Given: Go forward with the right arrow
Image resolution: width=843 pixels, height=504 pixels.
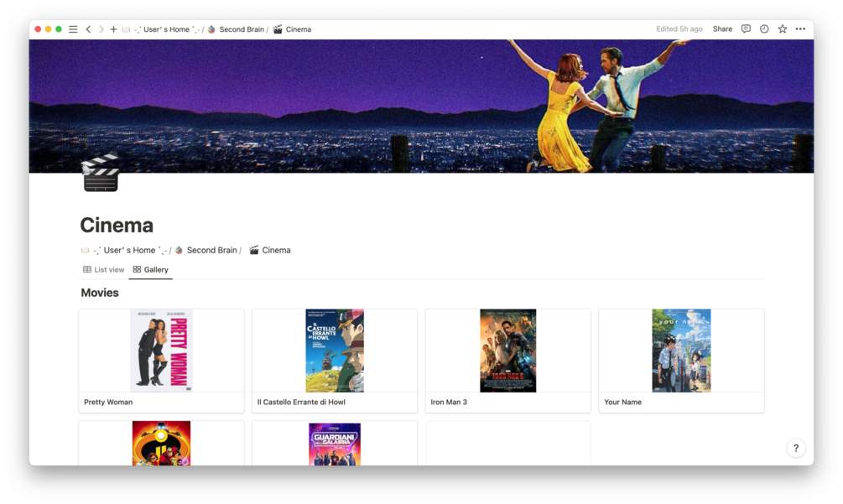Looking at the screenshot, I should [x=101, y=29].
